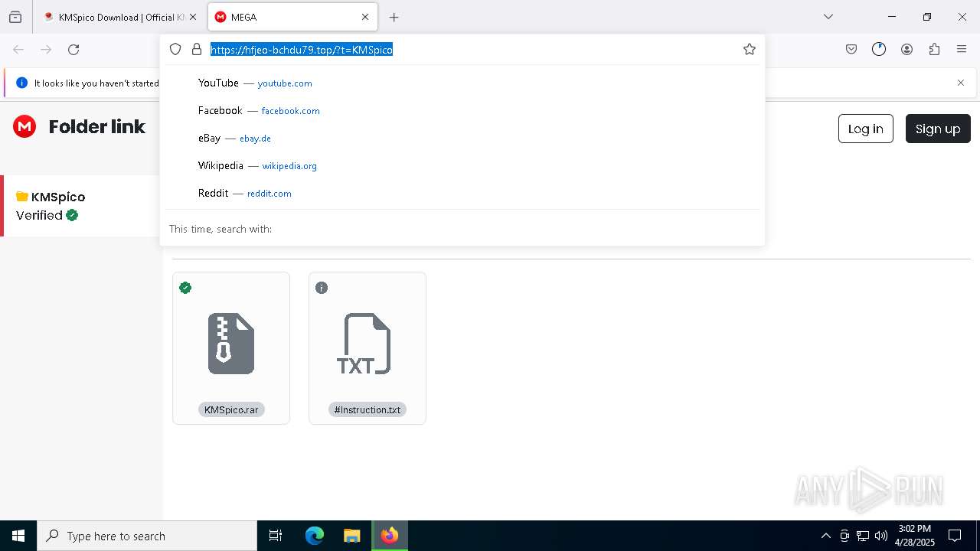Open network status tray icon
980x551 pixels.
tap(863, 536)
